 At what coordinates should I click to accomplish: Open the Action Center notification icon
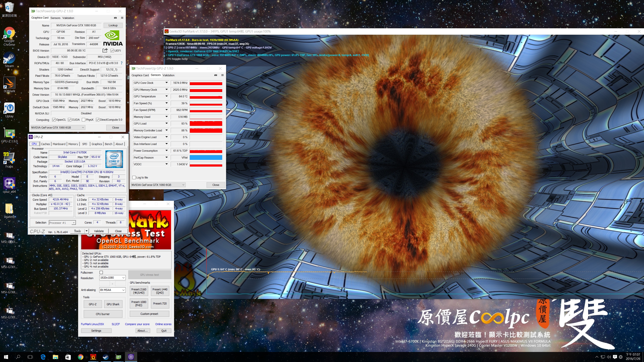pyautogui.click(x=615, y=357)
